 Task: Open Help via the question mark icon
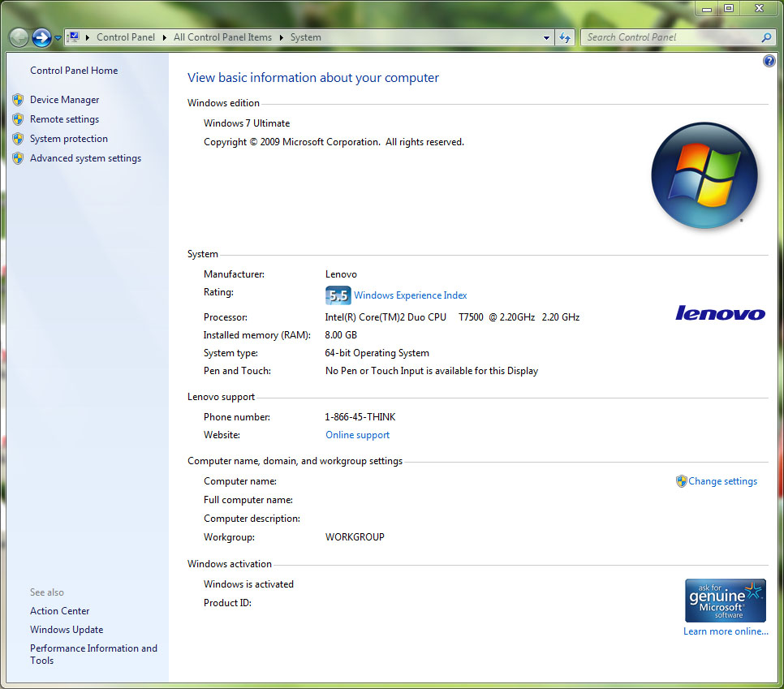tap(769, 61)
